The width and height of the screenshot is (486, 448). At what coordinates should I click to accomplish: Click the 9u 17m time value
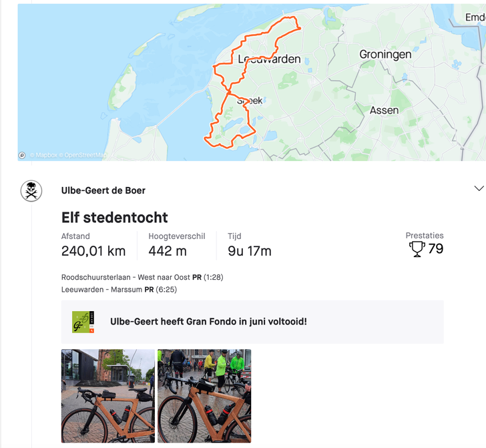click(x=250, y=251)
